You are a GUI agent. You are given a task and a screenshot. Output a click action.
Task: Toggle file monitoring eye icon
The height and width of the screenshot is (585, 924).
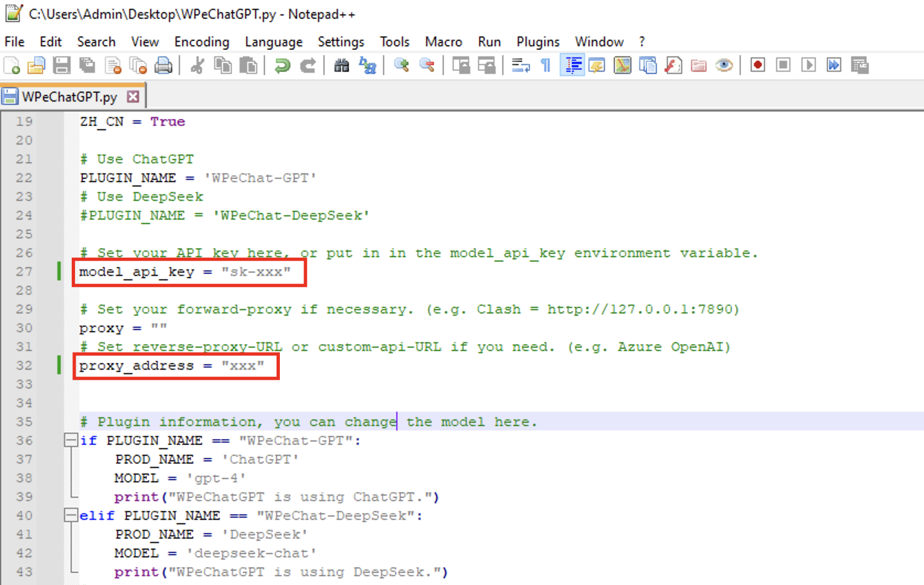tap(724, 65)
